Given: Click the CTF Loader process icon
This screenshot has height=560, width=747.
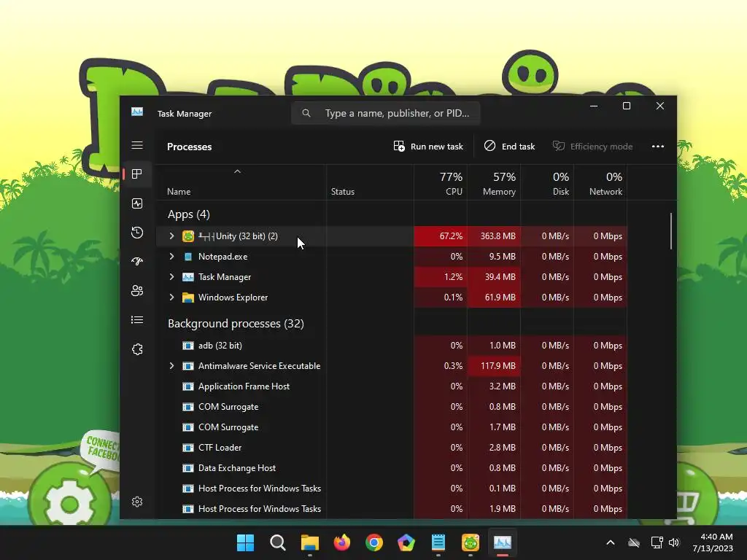Looking at the screenshot, I should tap(188, 448).
